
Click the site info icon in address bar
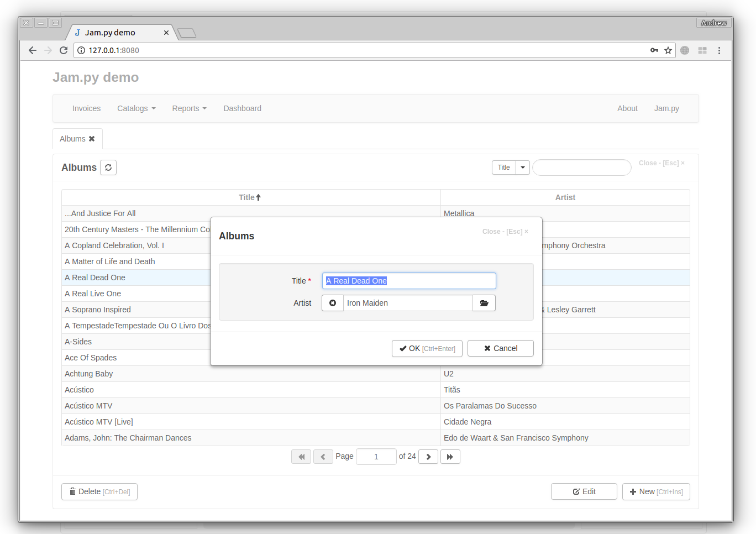click(81, 50)
